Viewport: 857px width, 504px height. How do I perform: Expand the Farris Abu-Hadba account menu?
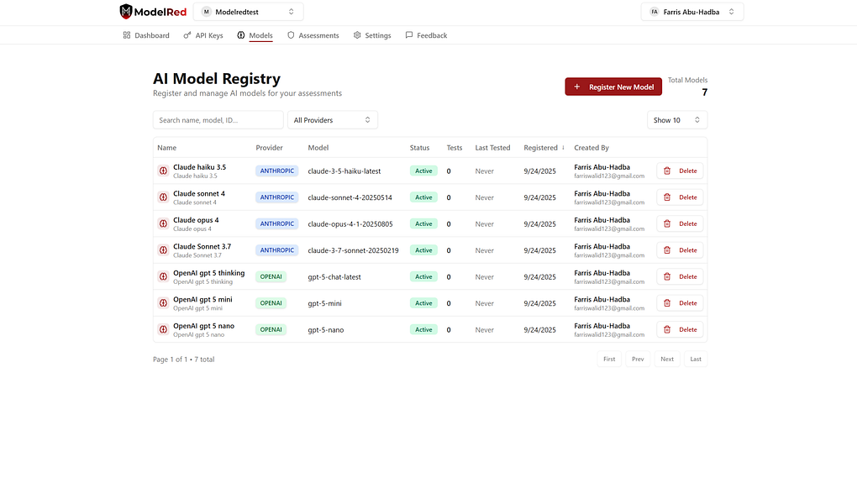[x=692, y=12]
